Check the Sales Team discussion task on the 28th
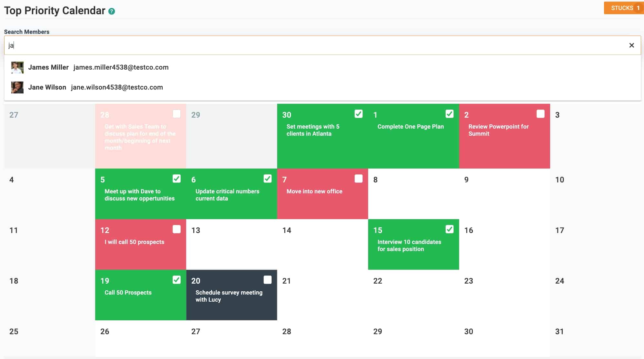The height and width of the screenshot is (359, 644). (176, 114)
